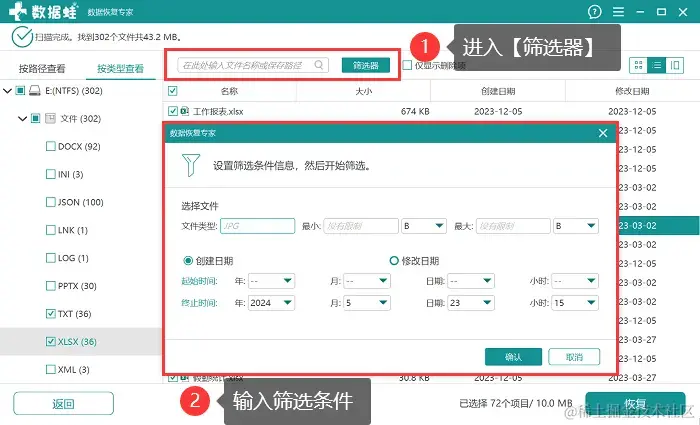Focus the 最小 size input field
The height and width of the screenshot is (425, 700).
pyautogui.click(x=361, y=226)
